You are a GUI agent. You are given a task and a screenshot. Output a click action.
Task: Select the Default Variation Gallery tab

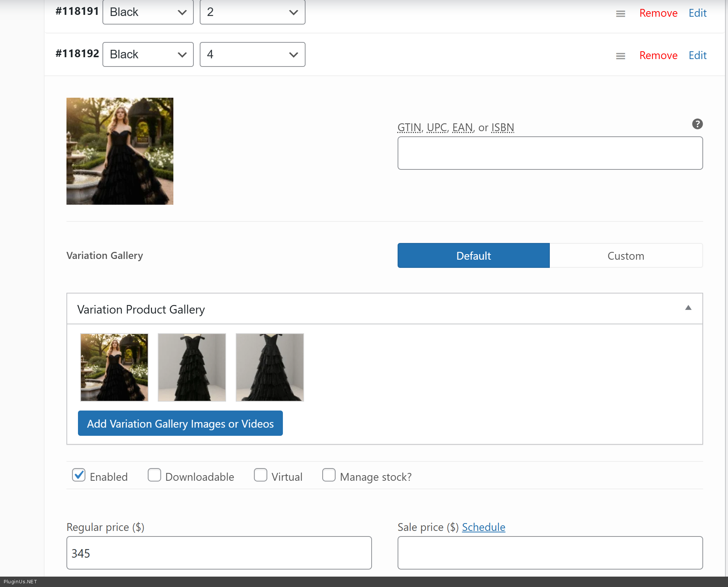(x=473, y=256)
